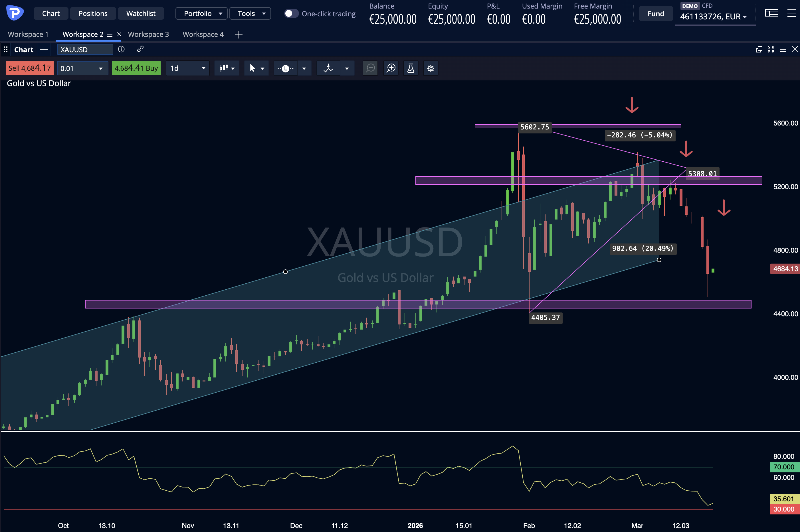Viewport: 800px width, 532px height.
Task: Open the Watchlist tab
Action: click(141, 14)
